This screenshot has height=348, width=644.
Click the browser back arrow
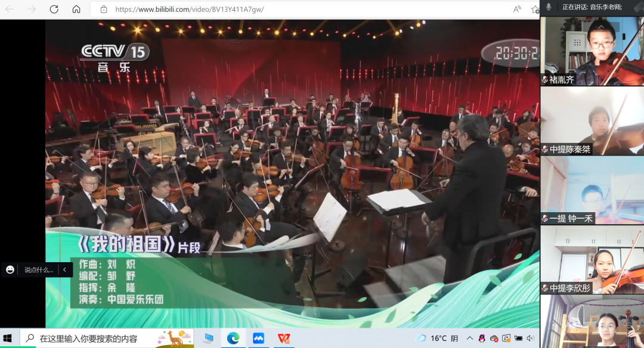coord(11,10)
